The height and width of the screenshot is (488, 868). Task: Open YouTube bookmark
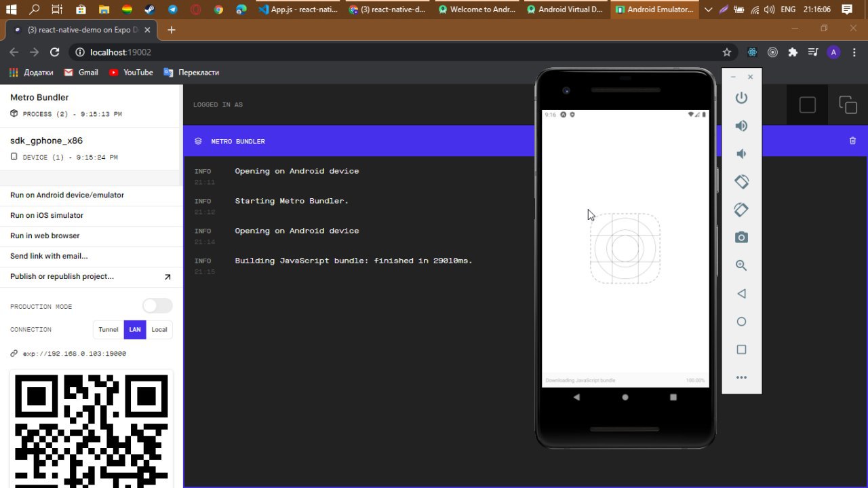[131, 72]
